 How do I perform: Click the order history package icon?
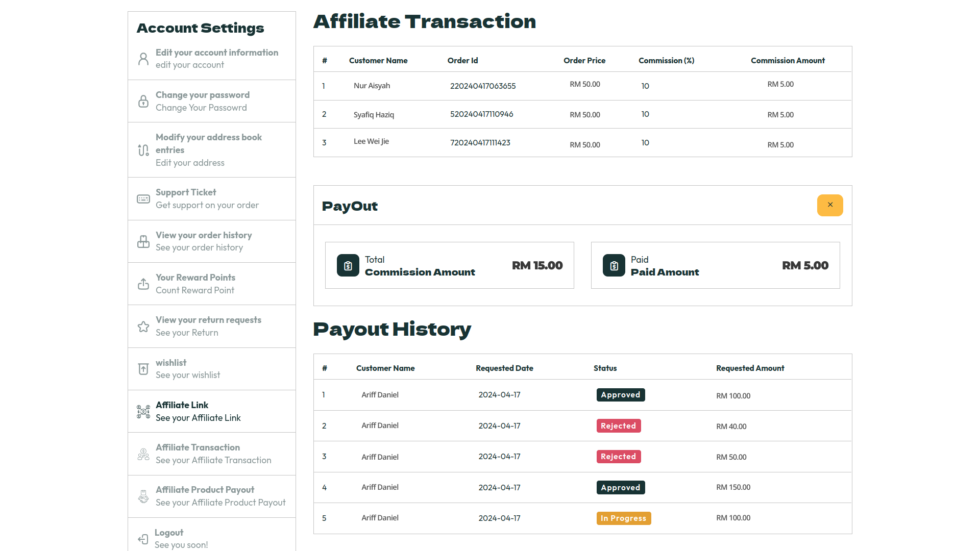pyautogui.click(x=143, y=241)
